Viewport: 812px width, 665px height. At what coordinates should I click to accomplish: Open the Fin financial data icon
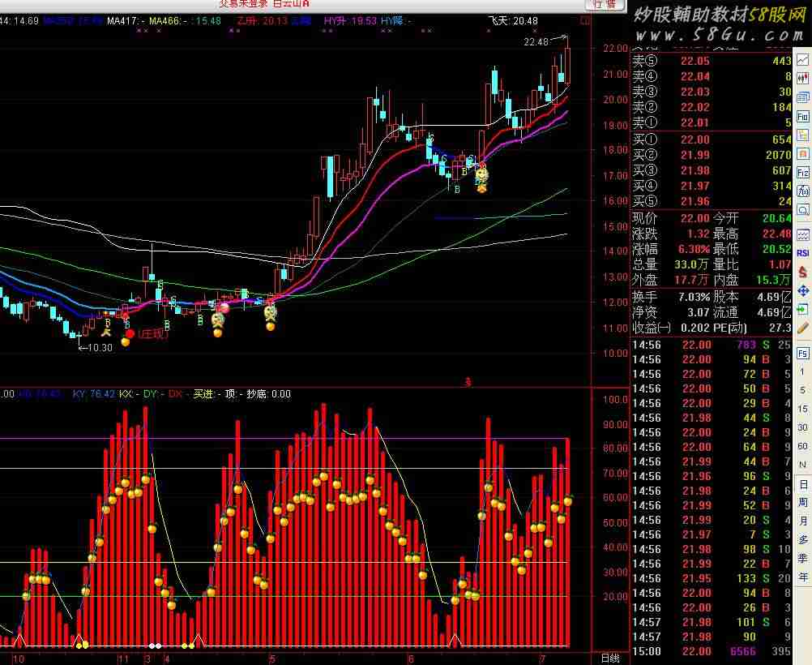pos(803,116)
